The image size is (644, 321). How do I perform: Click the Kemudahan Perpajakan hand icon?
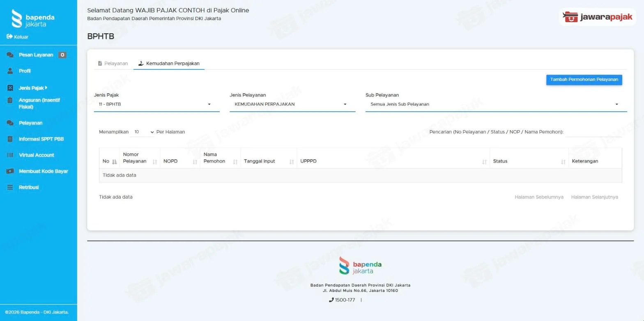[x=141, y=64]
